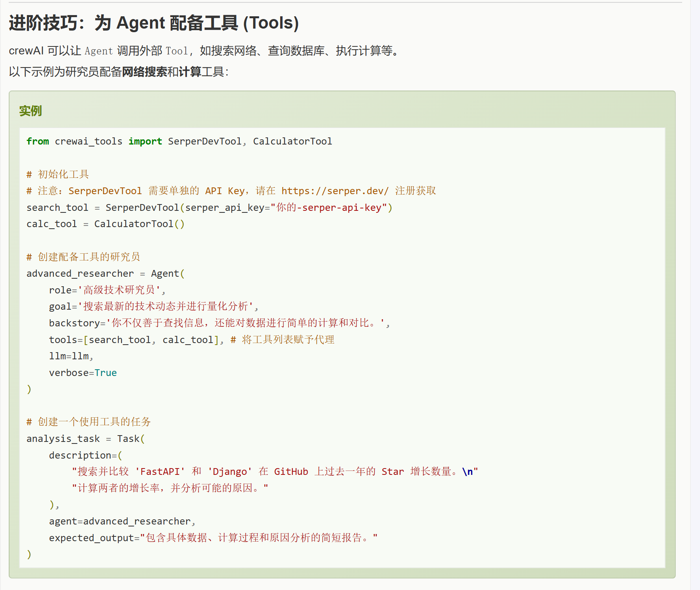
Task: Click the llm=llm, line
Action: (x=71, y=356)
